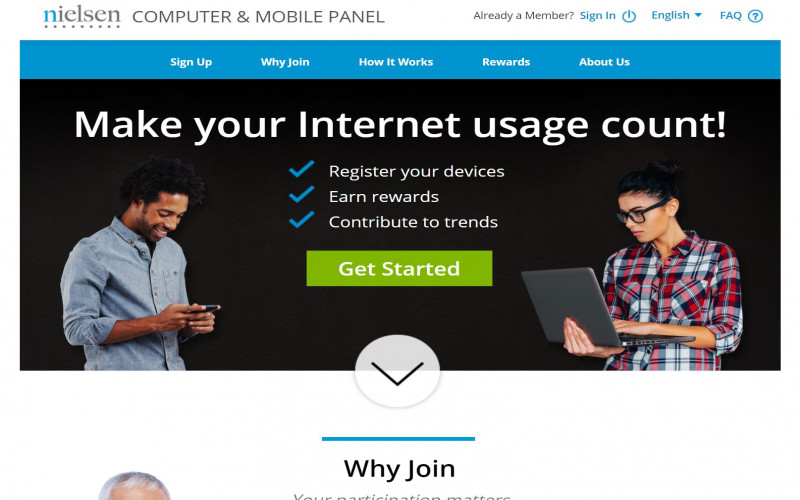Viewport: 800px width, 500px height.
Task: Open About Us in navigation bar
Action: 604,62
